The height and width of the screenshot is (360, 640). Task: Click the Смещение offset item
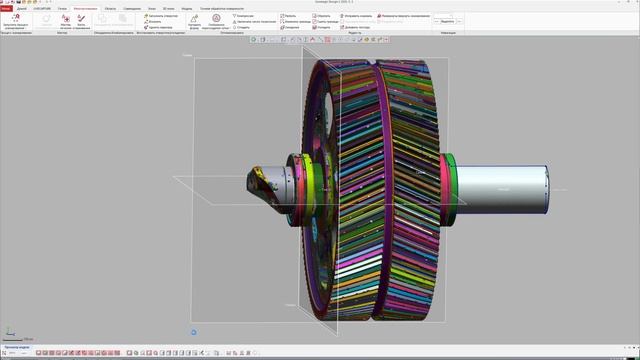pos(289,27)
